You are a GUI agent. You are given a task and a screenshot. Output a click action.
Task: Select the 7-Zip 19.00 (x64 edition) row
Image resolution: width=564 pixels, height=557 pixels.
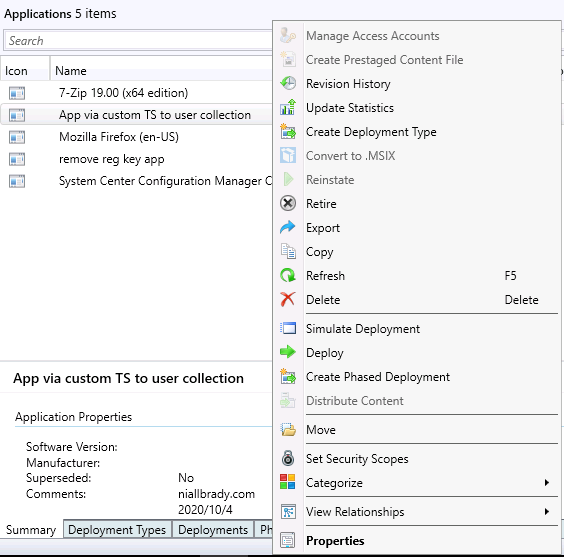tap(137, 93)
